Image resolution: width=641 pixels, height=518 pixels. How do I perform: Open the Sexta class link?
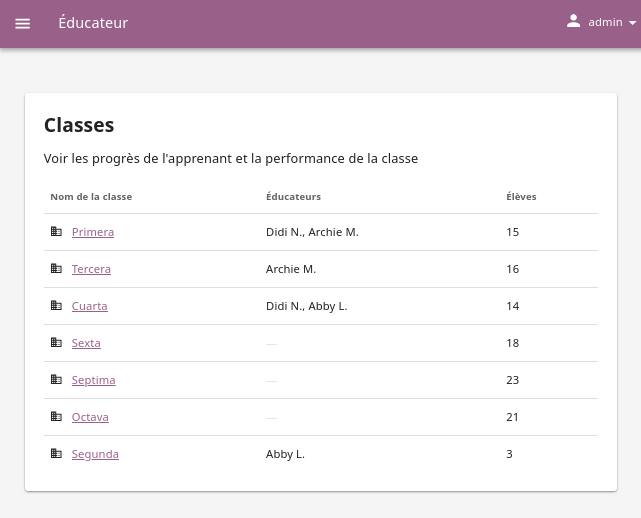pyautogui.click(x=86, y=343)
